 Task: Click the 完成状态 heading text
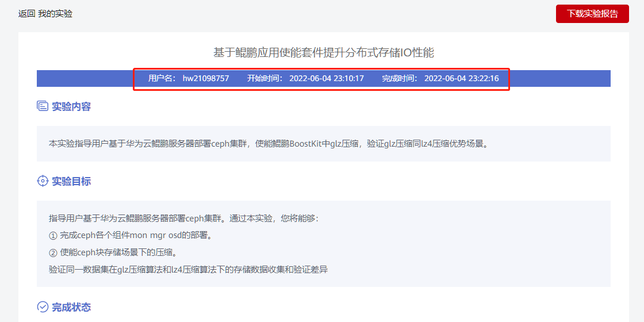tap(71, 306)
